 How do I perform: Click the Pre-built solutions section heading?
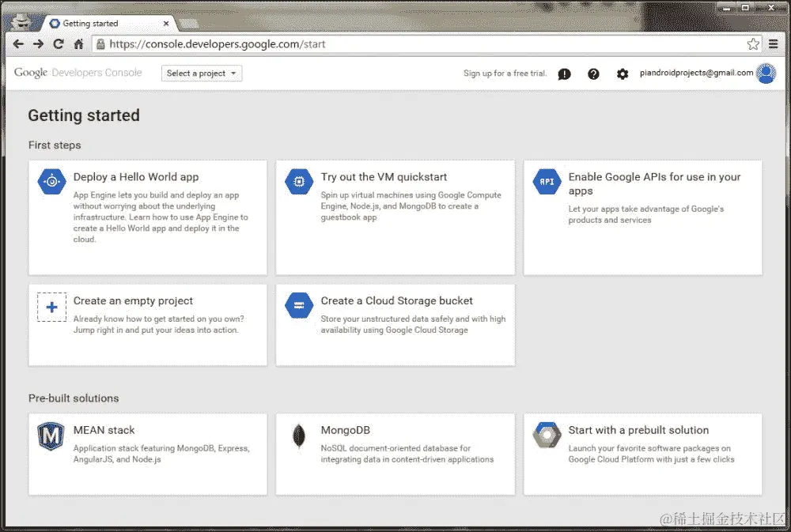pyautogui.click(x=74, y=398)
